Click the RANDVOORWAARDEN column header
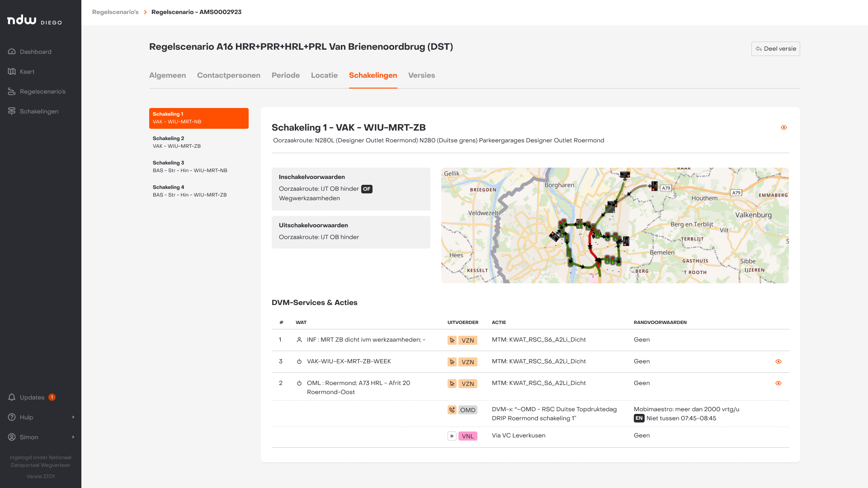This screenshot has height=488, width=868. [660, 323]
